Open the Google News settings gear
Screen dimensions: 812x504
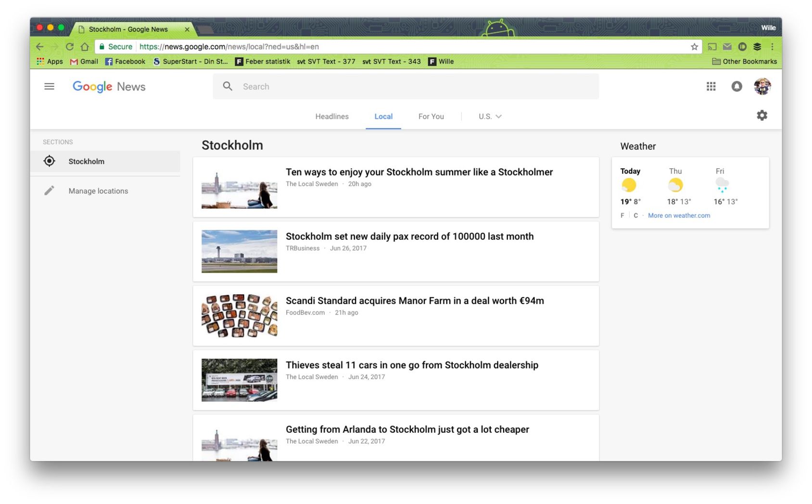pos(762,115)
